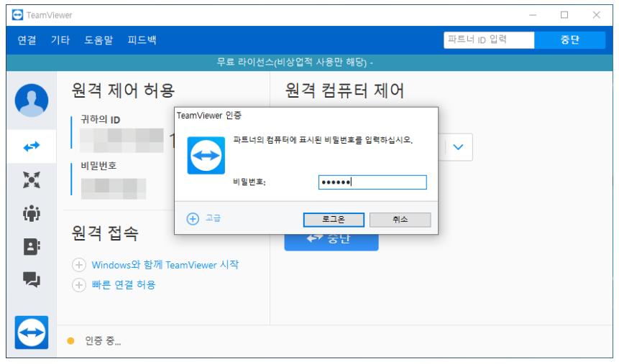Image resolution: width=619 pixels, height=364 pixels.
Task: Click the plus icon beside 고급
Action: tap(193, 219)
